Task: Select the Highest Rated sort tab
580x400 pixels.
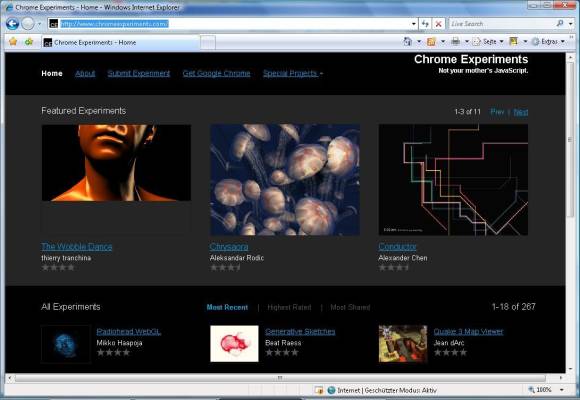Action: pyautogui.click(x=289, y=307)
